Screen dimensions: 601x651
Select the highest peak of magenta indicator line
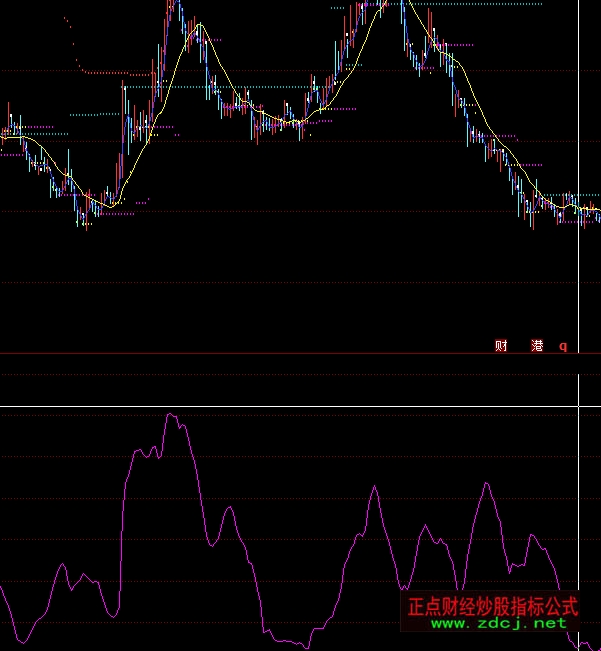pos(170,414)
